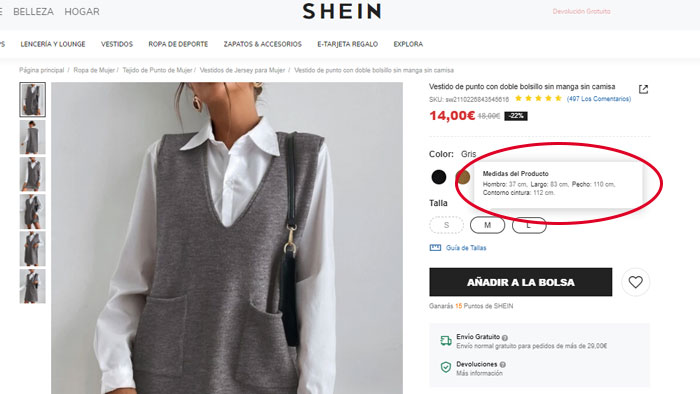Select size L
The image size is (700, 394).
(x=529, y=225)
